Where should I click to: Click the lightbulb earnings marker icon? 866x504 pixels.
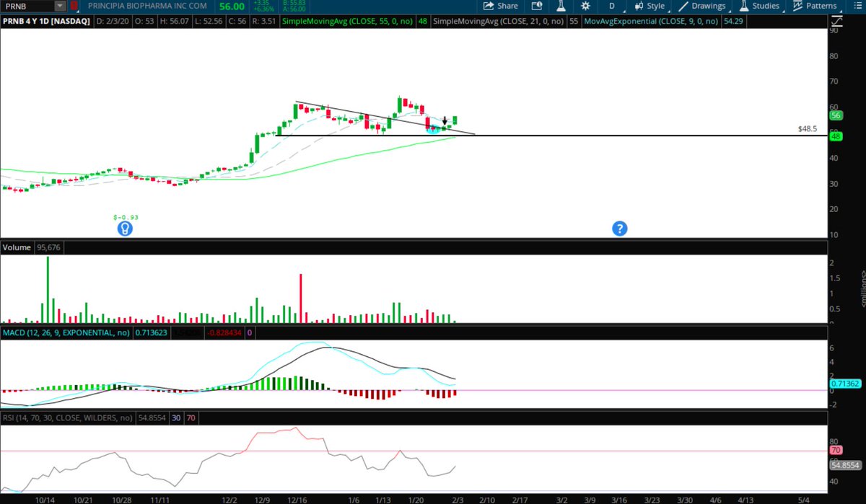point(126,229)
